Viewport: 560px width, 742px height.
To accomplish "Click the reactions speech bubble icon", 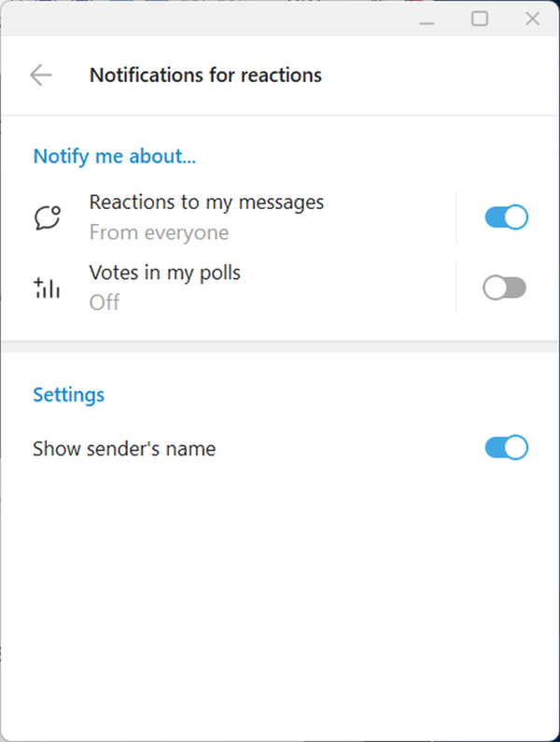I will point(47,217).
